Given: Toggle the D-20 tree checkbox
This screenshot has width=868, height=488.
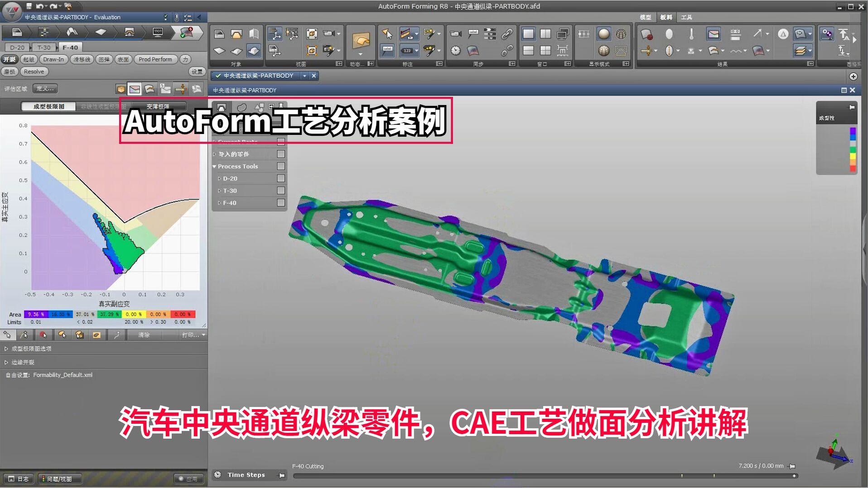Looking at the screenshot, I should pyautogui.click(x=281, y=178).
